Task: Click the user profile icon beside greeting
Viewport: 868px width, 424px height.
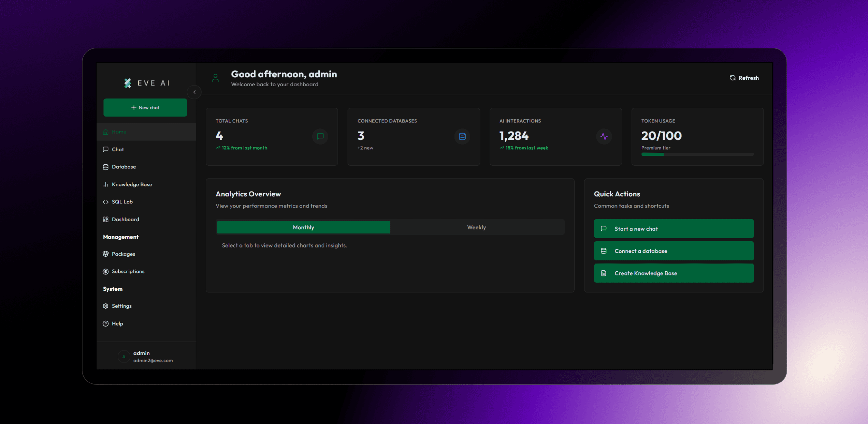Action: tap(215, 78)
